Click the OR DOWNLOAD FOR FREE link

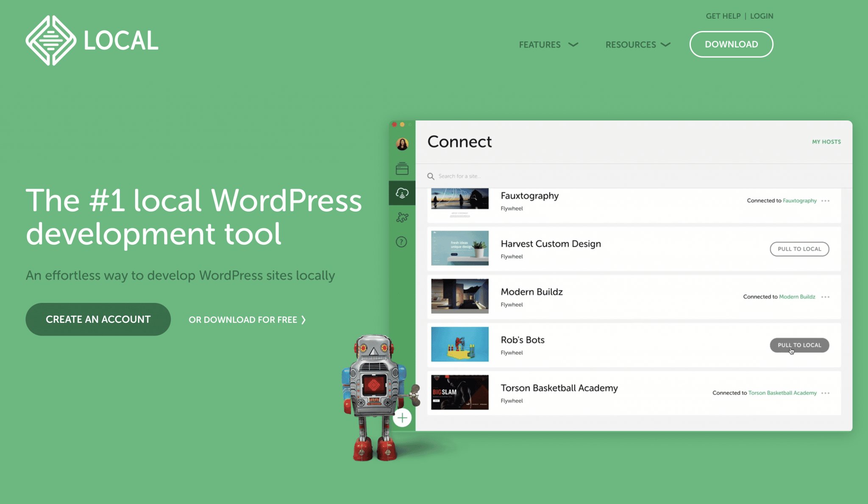click(247, 319)
